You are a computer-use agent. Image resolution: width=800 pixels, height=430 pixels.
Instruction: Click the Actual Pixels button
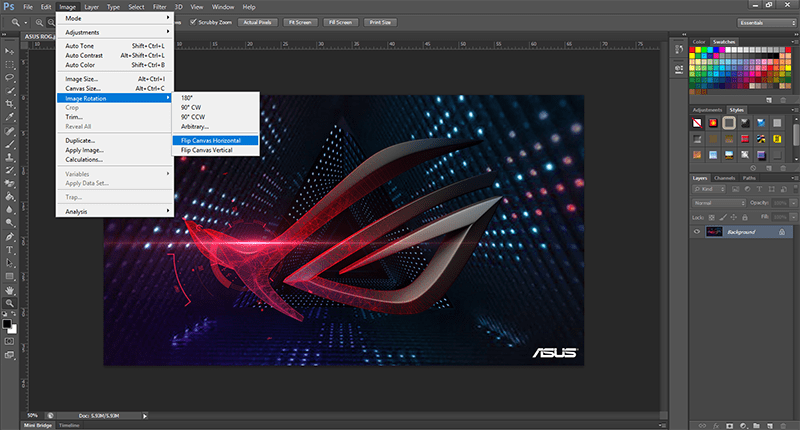point(258,22)
